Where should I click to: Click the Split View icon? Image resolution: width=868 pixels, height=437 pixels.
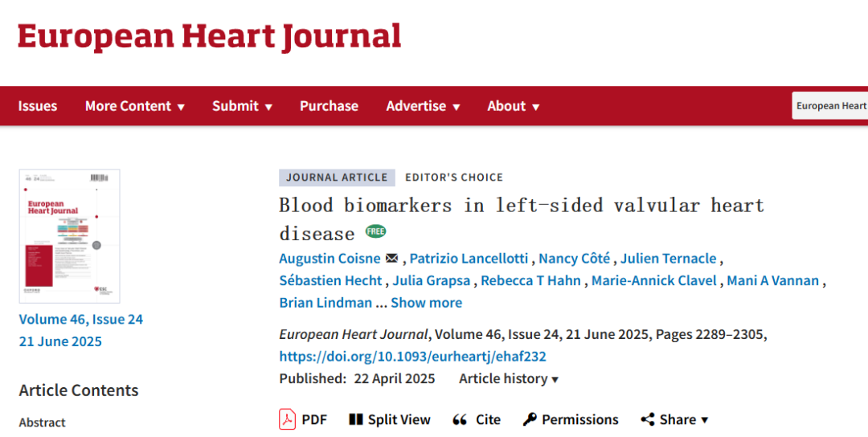click(356, 419)
